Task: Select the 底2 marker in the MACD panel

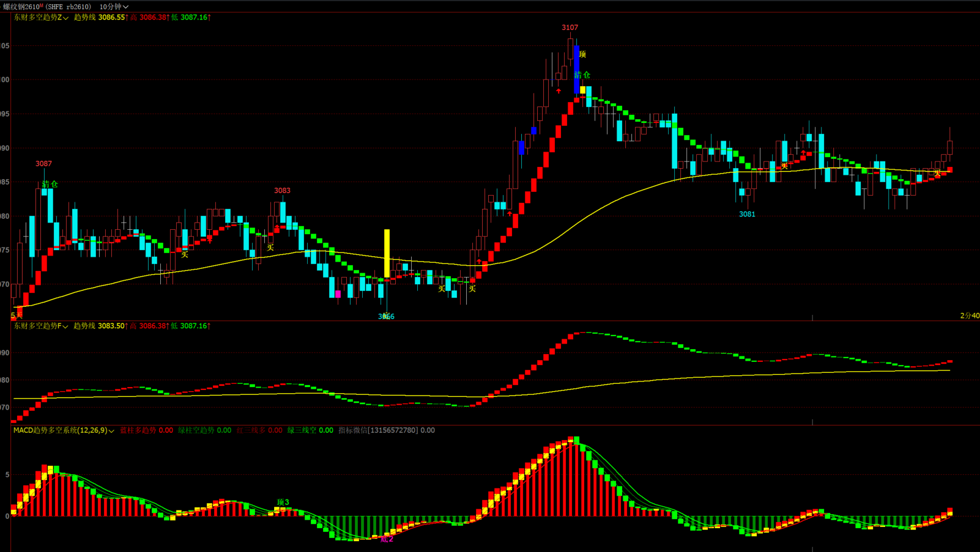Action: tap(387, 539)
